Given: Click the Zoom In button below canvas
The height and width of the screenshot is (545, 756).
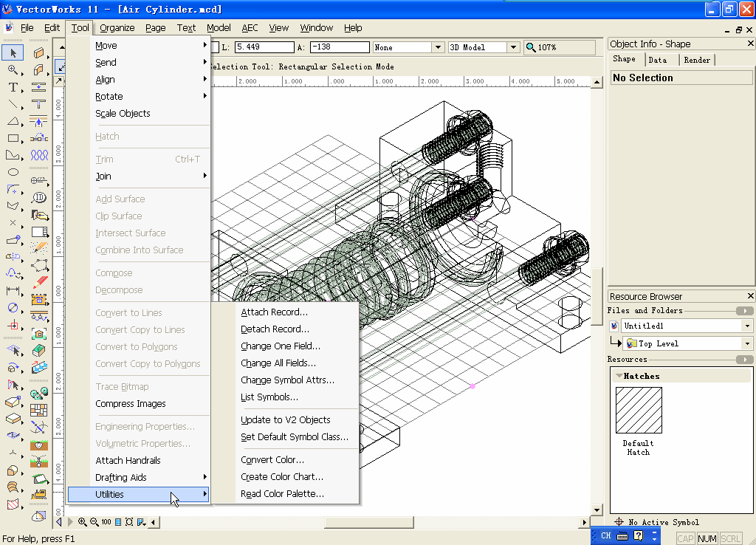Looking at the screenshot, I should [83, 522].
